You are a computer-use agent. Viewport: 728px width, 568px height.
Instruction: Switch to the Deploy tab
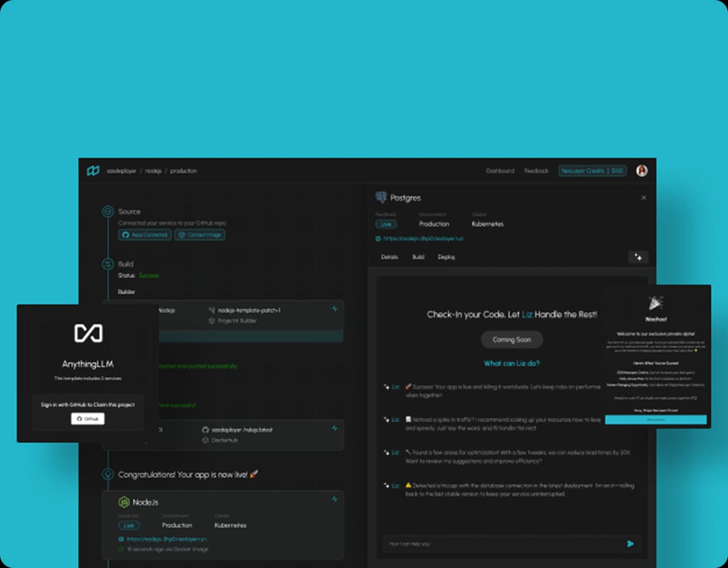tap(447, 257)
